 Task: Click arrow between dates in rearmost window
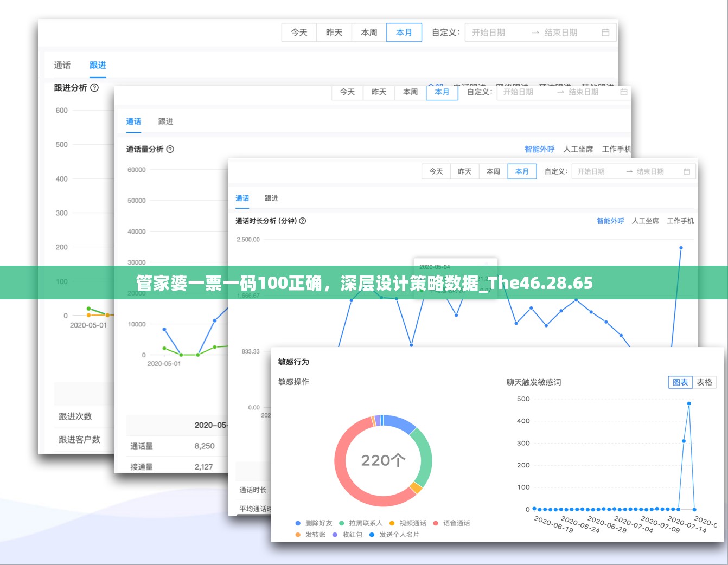(x=535, y=33)
